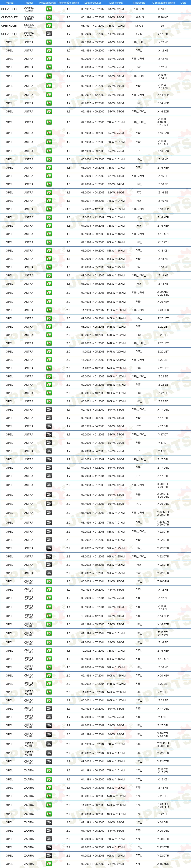Click petrol icon in Astra Kombi Z 14 XEP row
Image resolution: width=191 pixels, height=868 pixels.
click(49, 616)
